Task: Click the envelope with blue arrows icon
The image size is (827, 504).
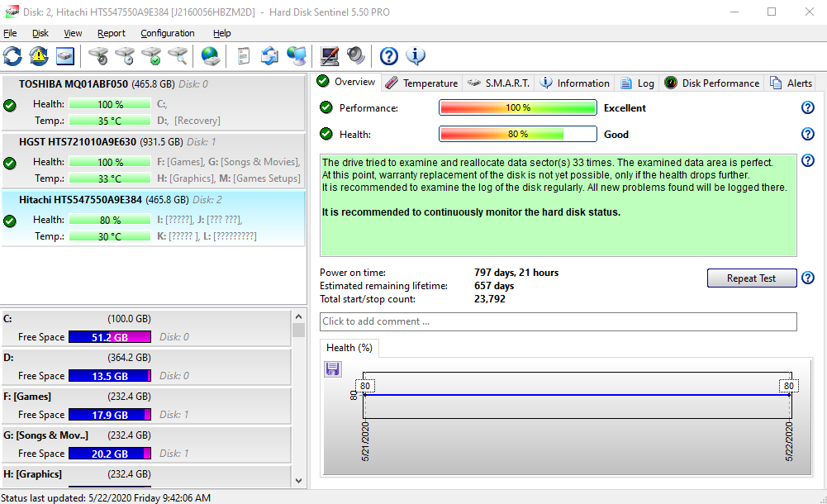Action: coord(269,56)
